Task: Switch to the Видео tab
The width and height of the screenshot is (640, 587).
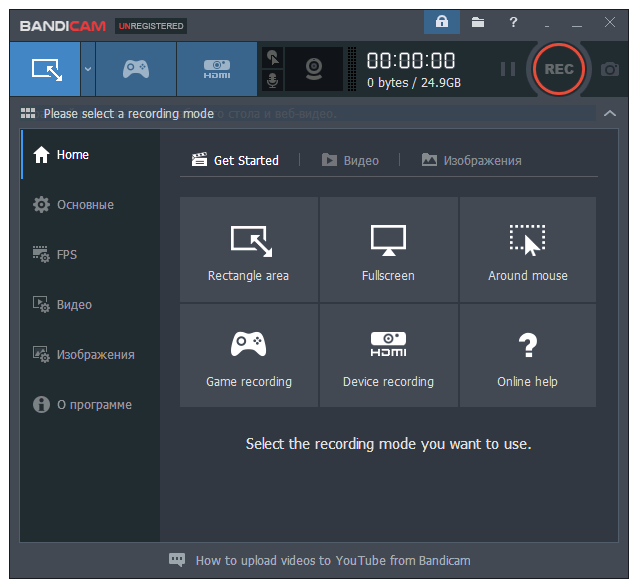Action: 350,160
